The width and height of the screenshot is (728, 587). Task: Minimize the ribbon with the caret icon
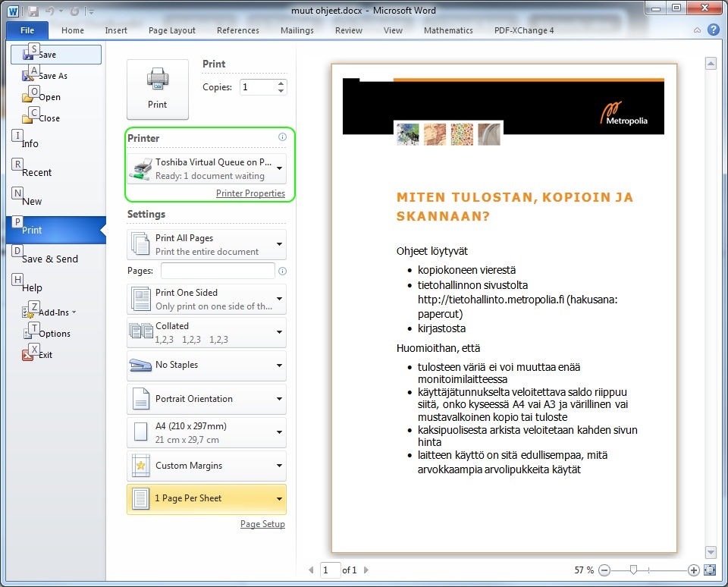tap(698, 30)
